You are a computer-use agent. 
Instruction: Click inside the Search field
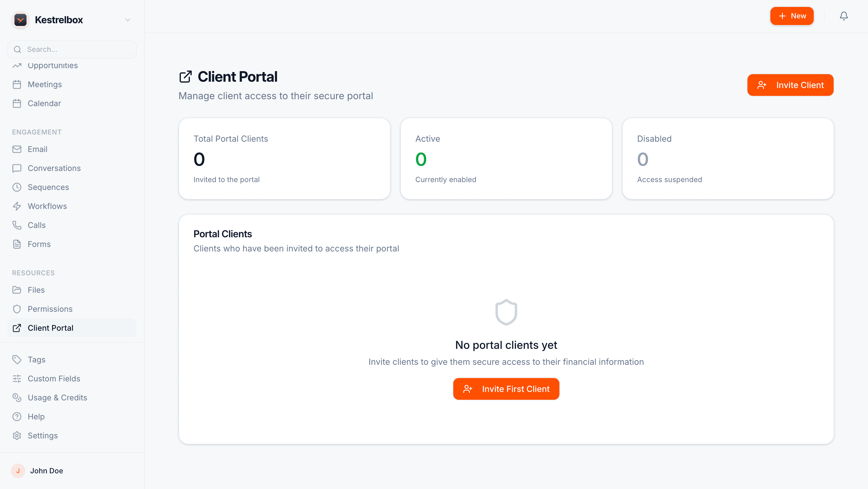[72, 49]
